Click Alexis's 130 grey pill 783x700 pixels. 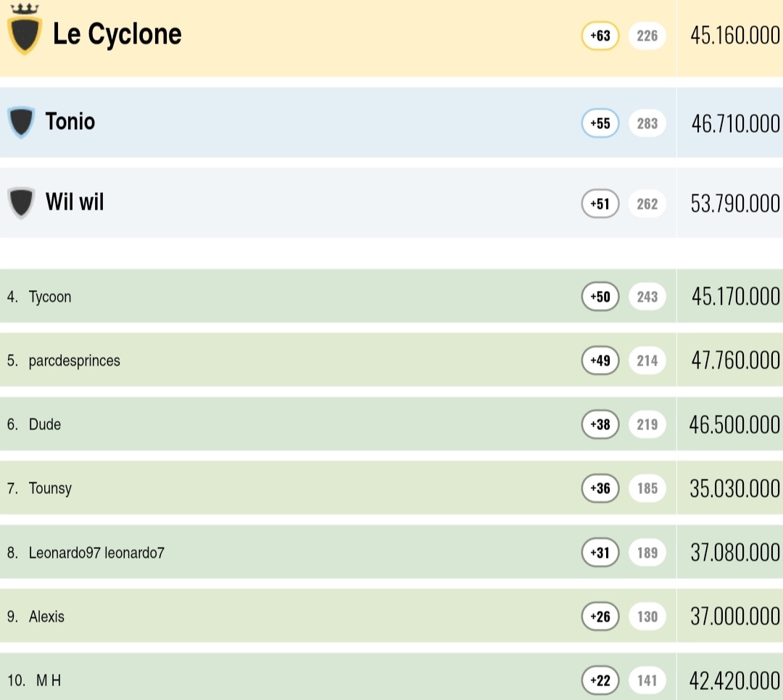coord(647,617)
